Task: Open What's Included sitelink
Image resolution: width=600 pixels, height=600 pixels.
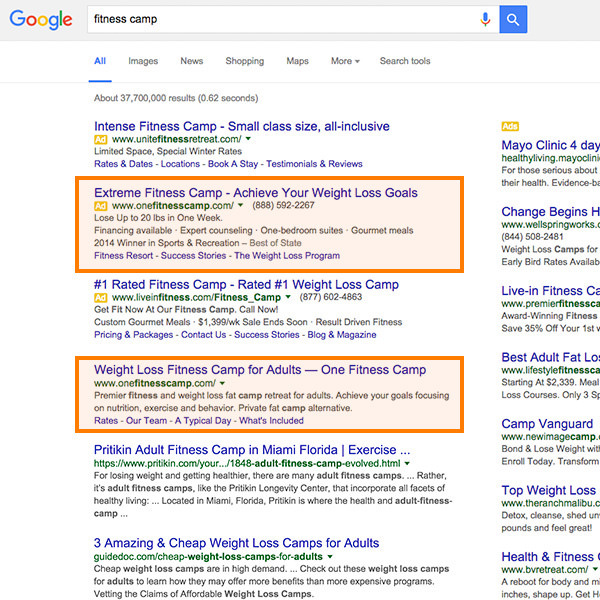Action: tap(271, 421)
